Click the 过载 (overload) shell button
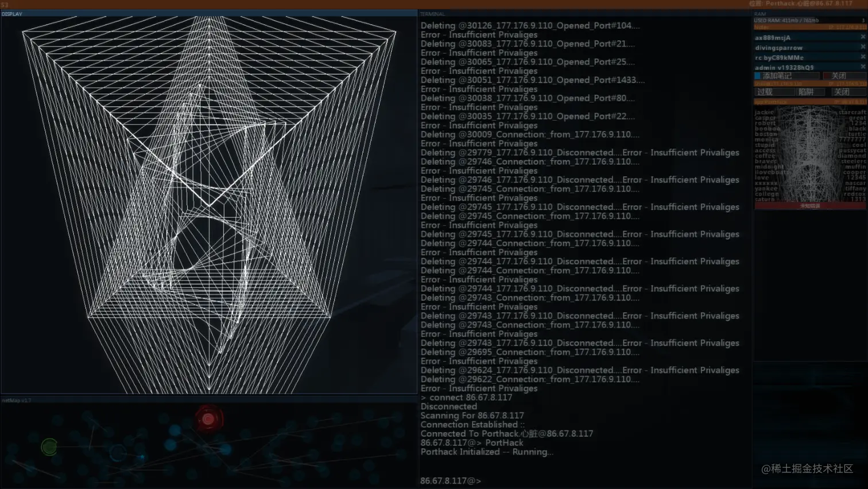Image resolution: width=868 pixels, height=489 pixels. pyautogui.click(x=774, y=92)
